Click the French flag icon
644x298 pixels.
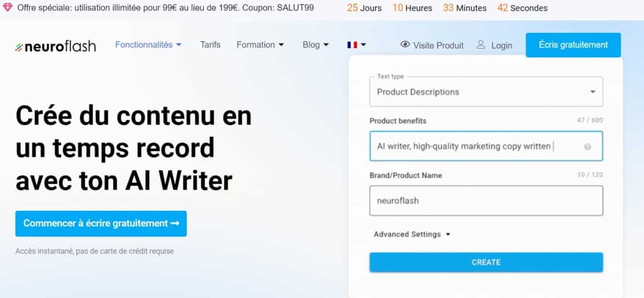pyautogui.click(x=352, y=44)
